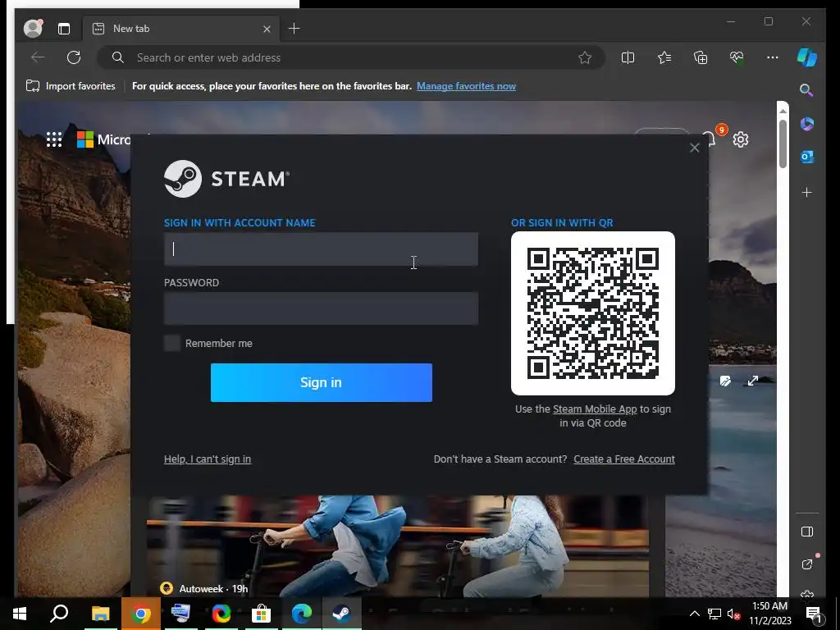Click the Steam password field

click(321, 308)
